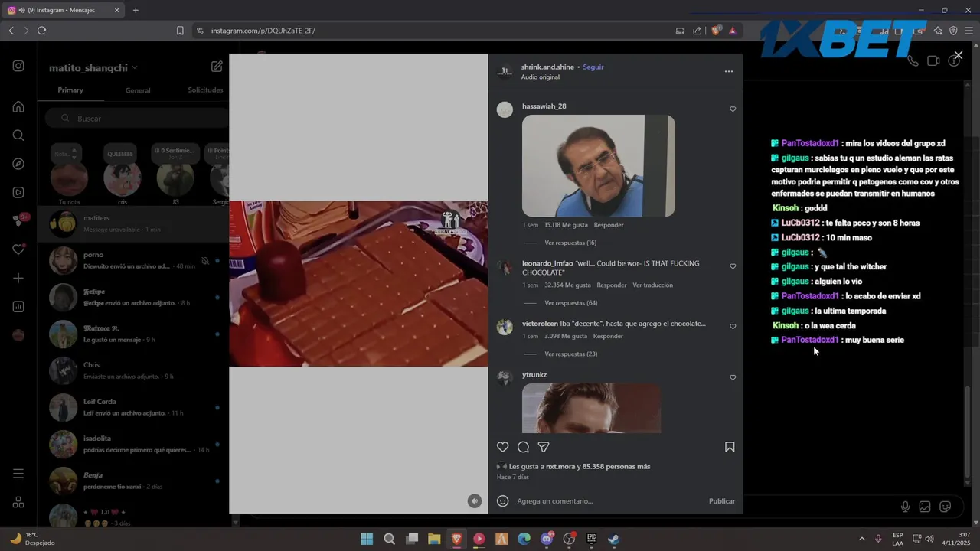Click the Publicar button
This screenshot has height=551, width=980.
pyautogui.click(x=722, y=501)
